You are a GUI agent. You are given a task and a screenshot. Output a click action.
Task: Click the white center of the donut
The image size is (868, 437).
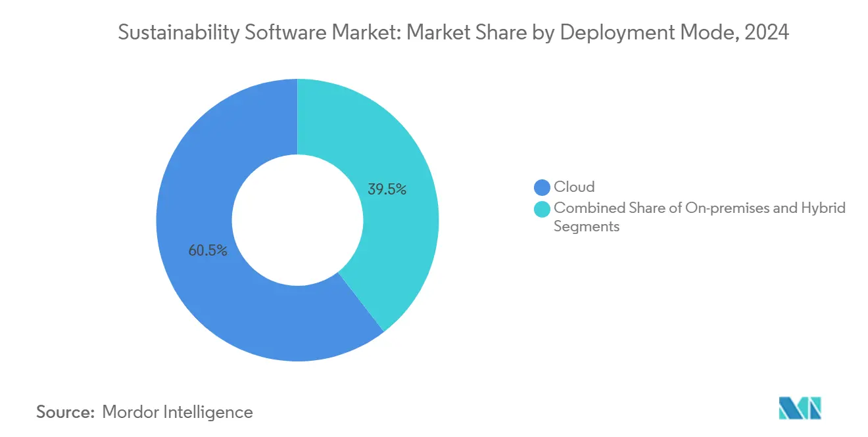coord(297,220)
